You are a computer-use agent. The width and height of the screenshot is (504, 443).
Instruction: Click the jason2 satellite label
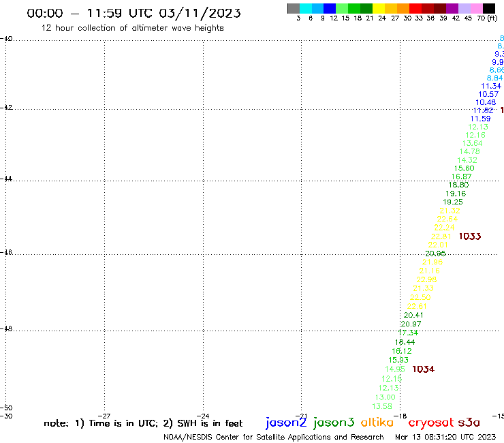(x=286, y=423)
